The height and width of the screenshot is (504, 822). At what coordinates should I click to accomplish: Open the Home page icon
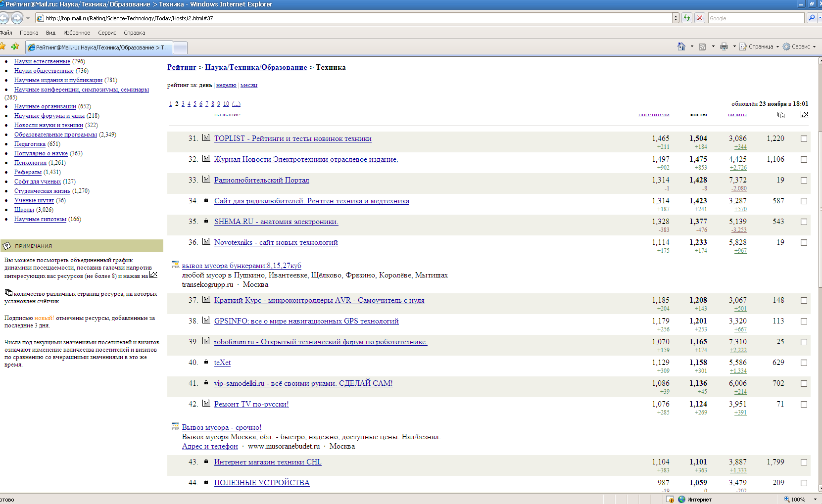tap(681, 46)
